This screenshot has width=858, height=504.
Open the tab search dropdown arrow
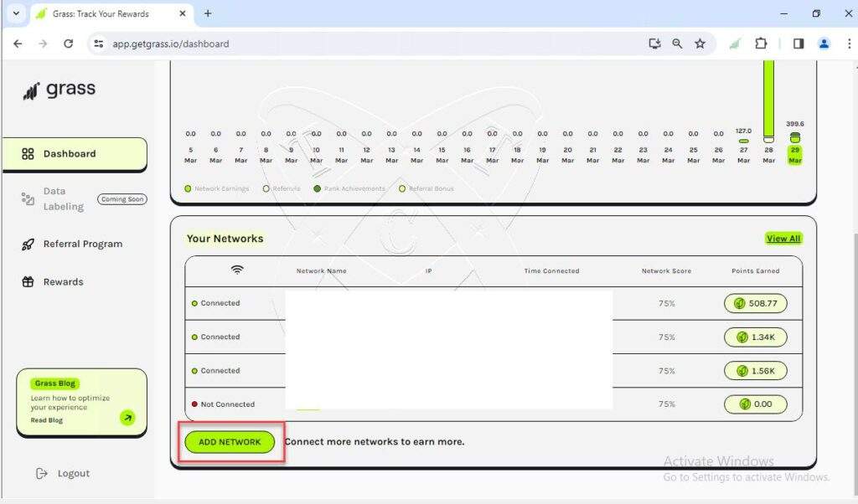pos(17,13)
